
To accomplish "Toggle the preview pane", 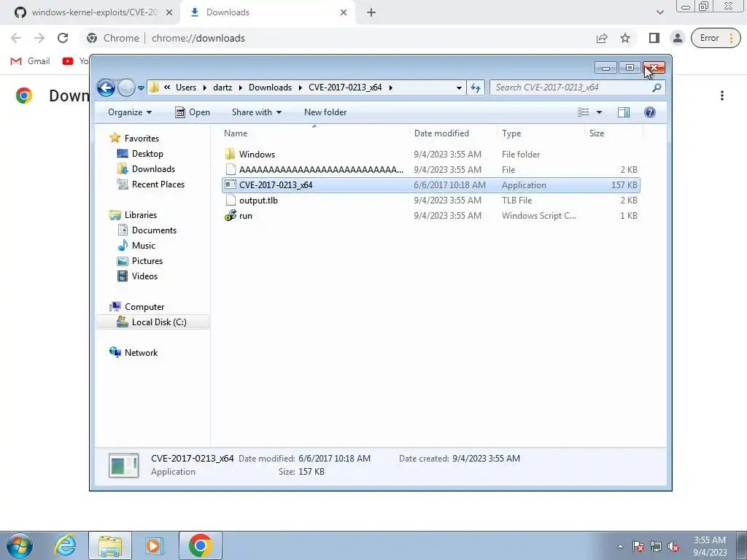I will pos(623,112).
